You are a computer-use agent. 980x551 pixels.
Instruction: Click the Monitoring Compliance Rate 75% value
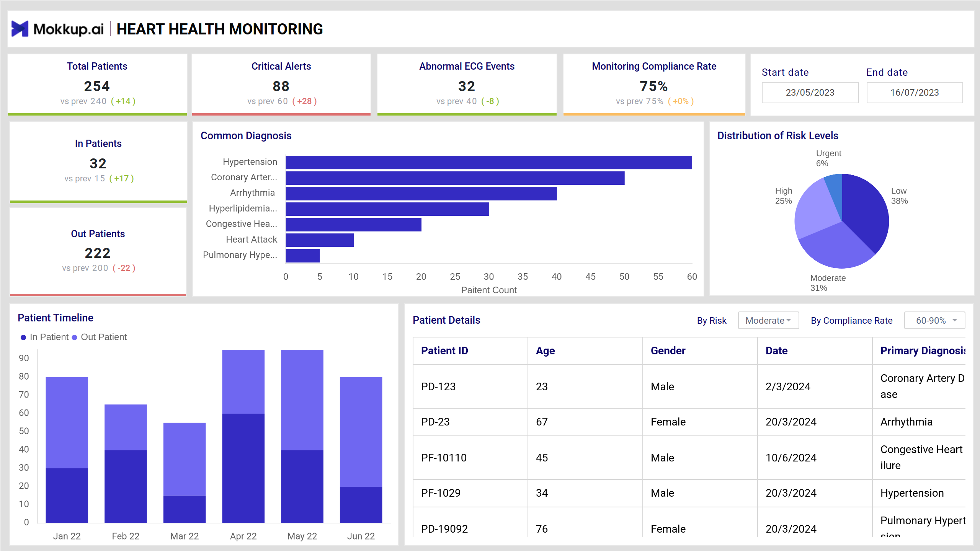point(654,86)
